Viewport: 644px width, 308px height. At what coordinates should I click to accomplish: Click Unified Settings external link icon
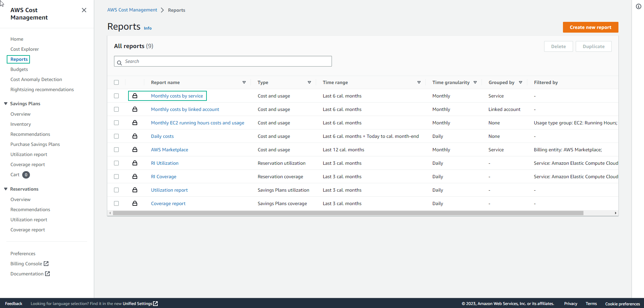(155, 304)
